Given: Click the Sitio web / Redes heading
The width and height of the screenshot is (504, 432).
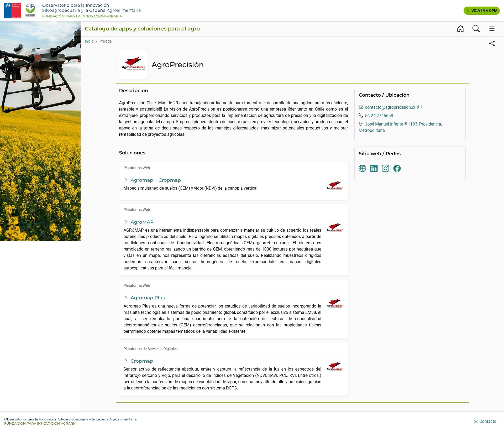Looking at the screenshot, I should 379,154.
